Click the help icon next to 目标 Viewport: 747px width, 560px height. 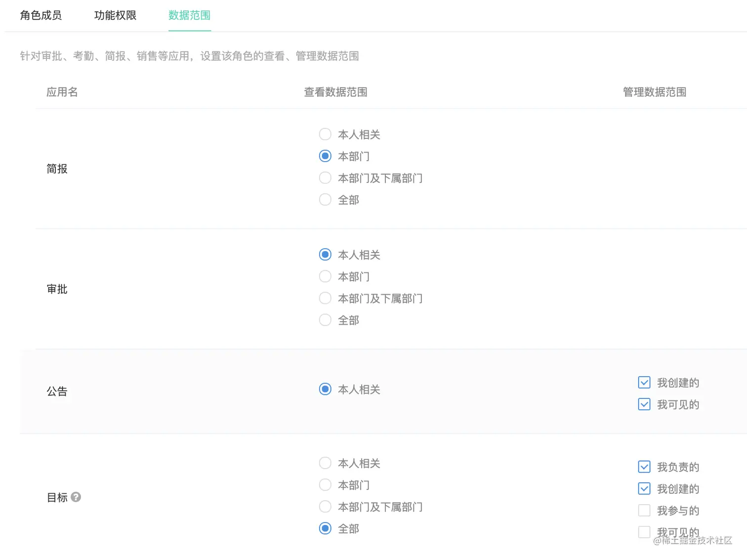(x=76, y=497)
